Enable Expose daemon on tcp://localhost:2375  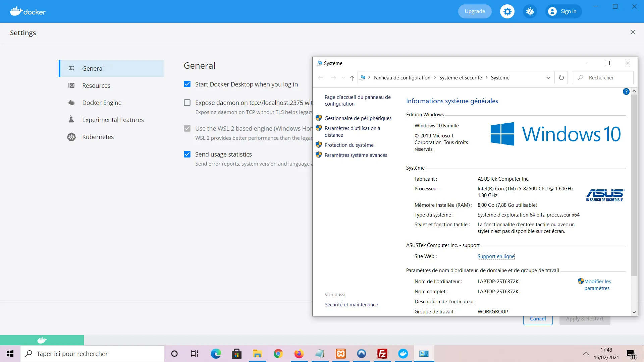[x=187, y=103]
